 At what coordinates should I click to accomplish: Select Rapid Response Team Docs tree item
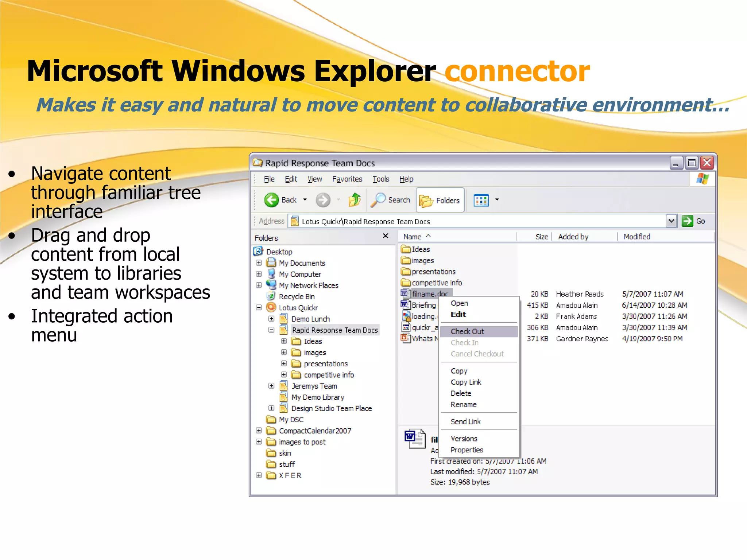334,330
